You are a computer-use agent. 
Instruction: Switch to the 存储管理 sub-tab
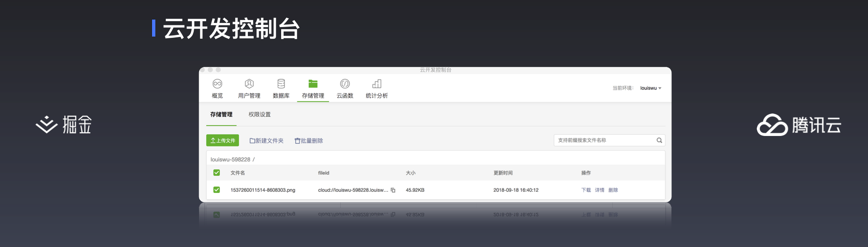click(221, 114)
